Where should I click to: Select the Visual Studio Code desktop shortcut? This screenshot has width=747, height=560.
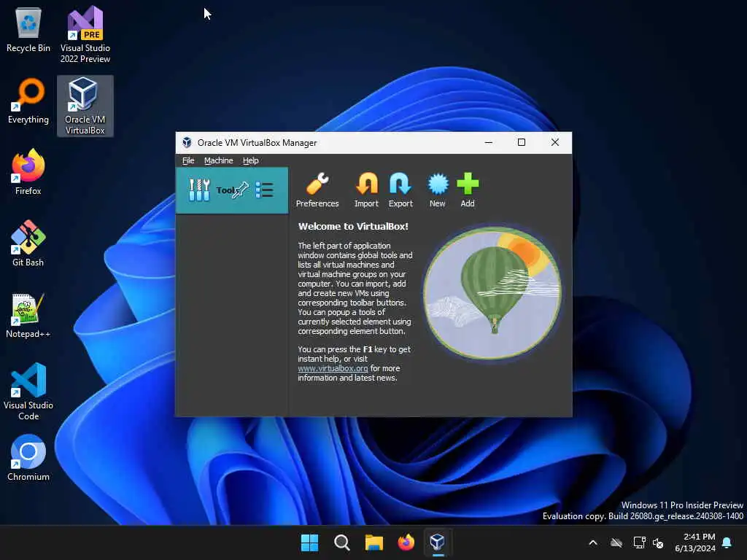pyautogui.click(x=28, y=392)
